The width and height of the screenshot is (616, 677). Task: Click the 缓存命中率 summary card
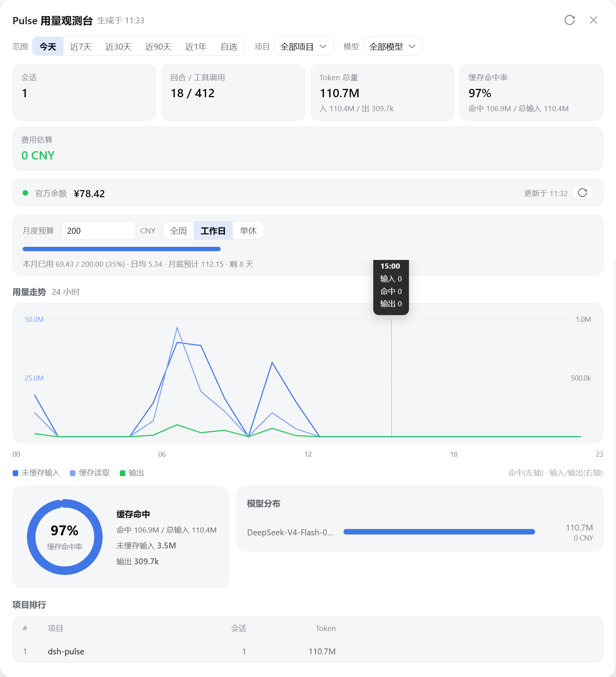click(531, 92)
